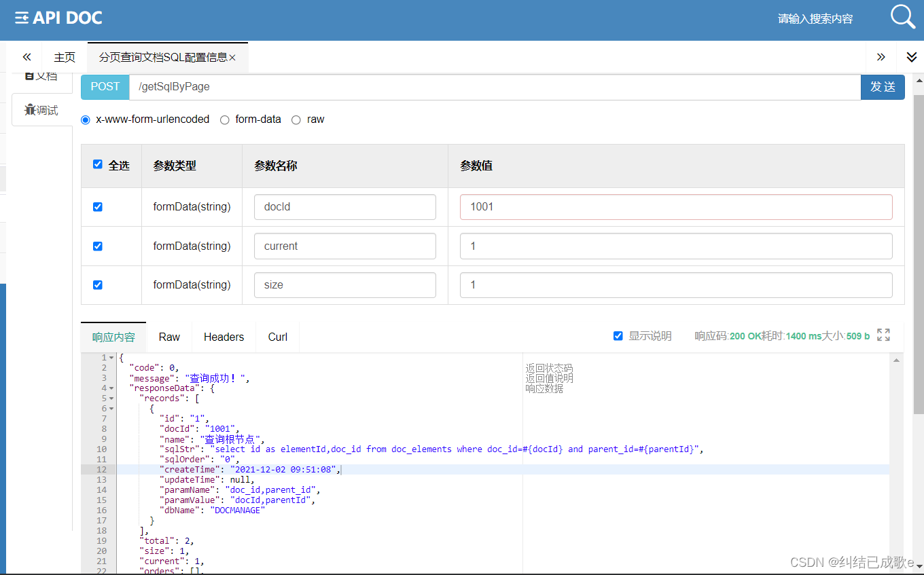The image size is (924, 575).
Task: Collapse responseData fold arrow on line 4
Action: tap(111, 388)
